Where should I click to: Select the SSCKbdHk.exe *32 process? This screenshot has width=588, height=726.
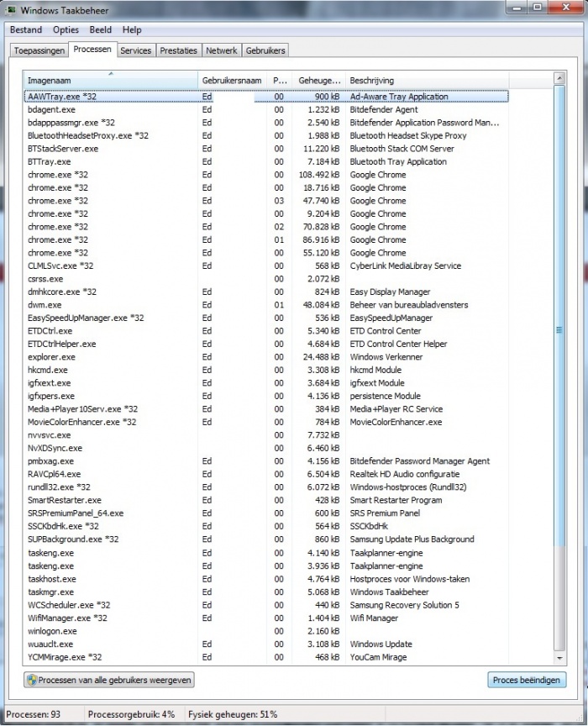tap(265, 526)
